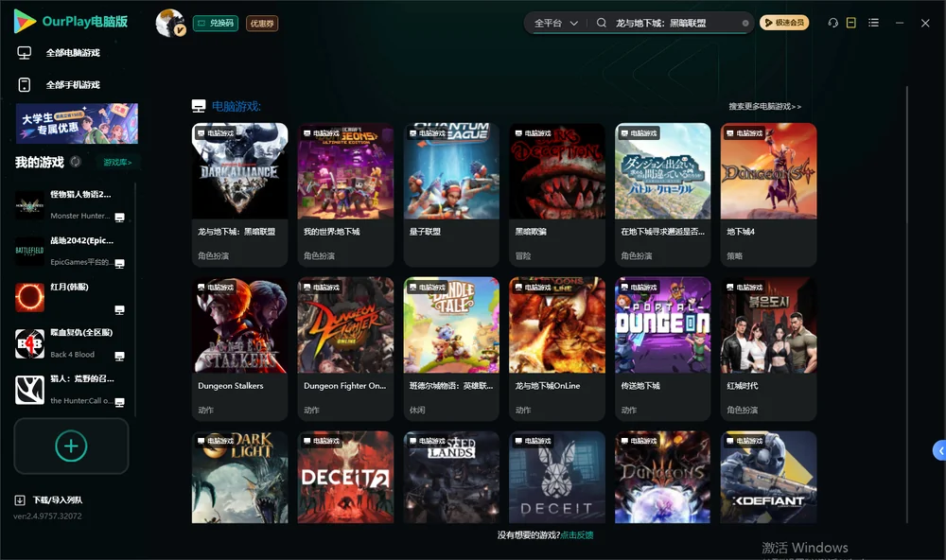The image size is (946, 560).
Task: Expand the blue side panel arrow
Action: coord(939,451)
